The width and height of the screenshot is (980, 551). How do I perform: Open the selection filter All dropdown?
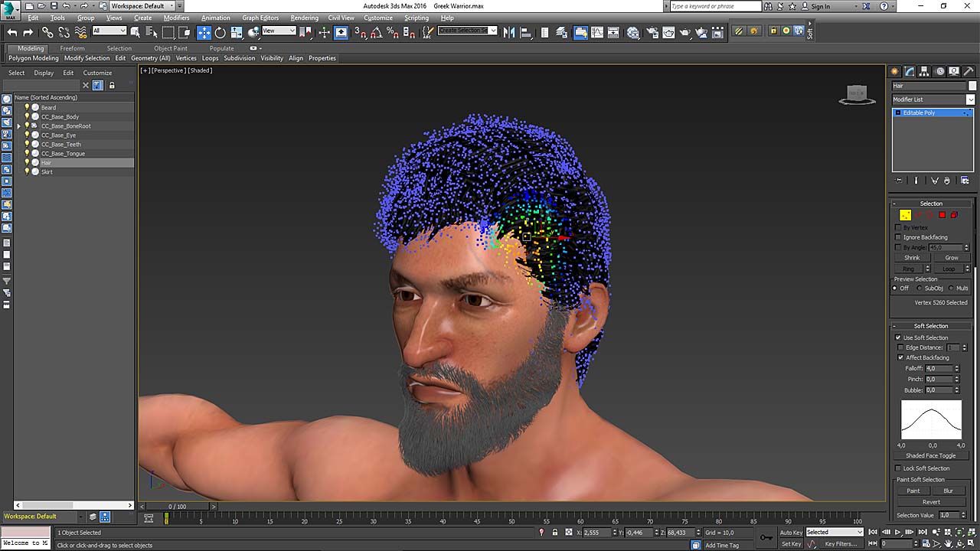pyautogui.click(x=109, y=31)
